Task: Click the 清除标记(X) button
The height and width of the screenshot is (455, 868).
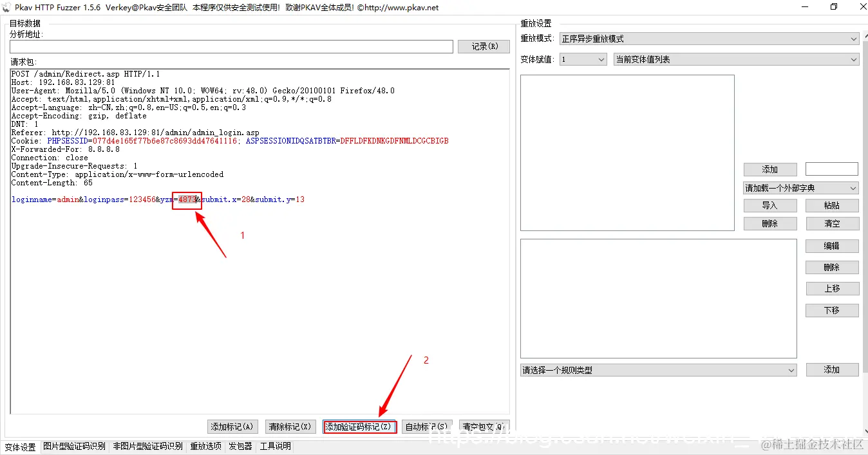Action: click(x=290, y=427)
